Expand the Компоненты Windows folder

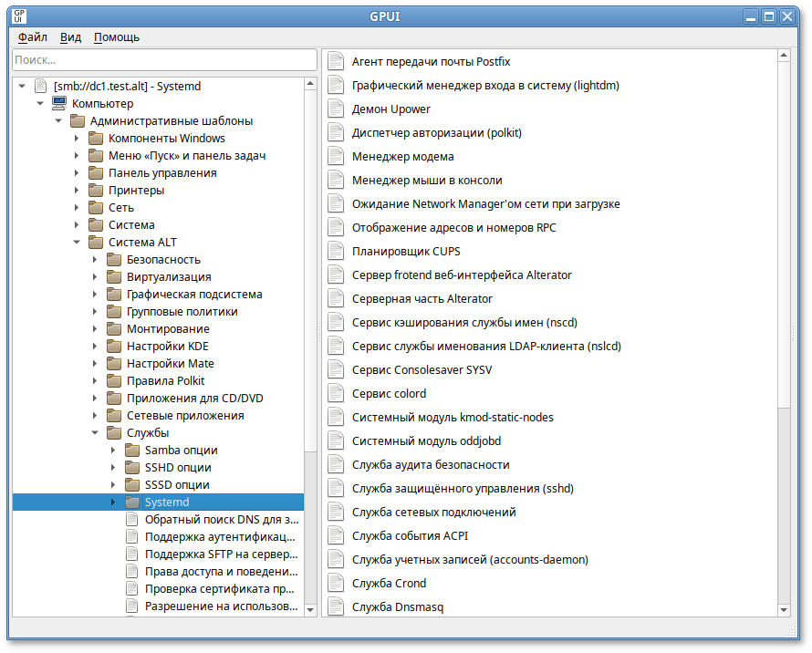(77, 138)
